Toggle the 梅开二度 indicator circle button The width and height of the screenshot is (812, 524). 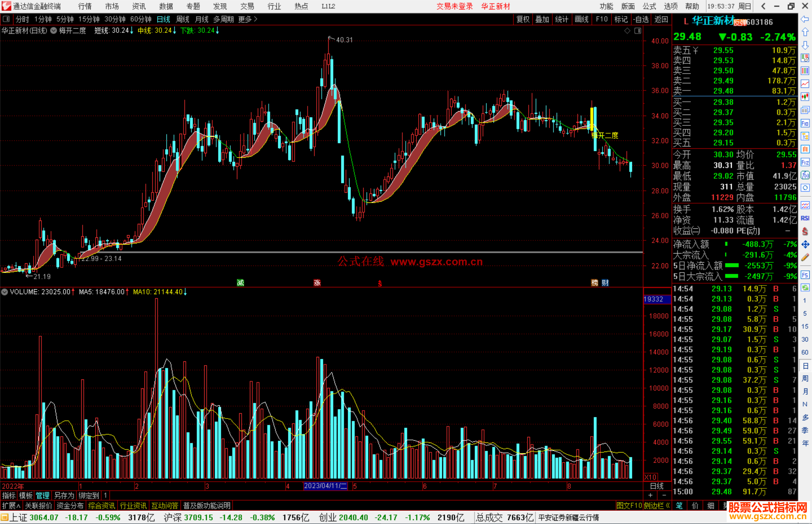pos(54,31)
